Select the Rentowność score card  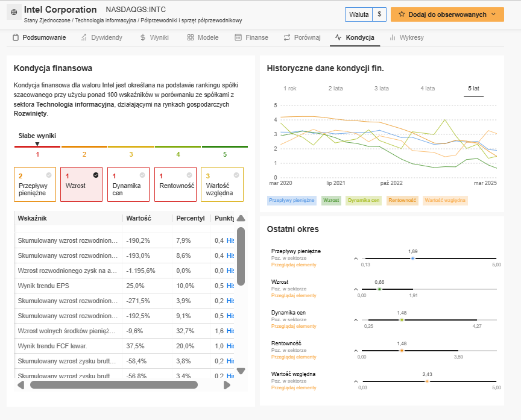tap(175, 184)
